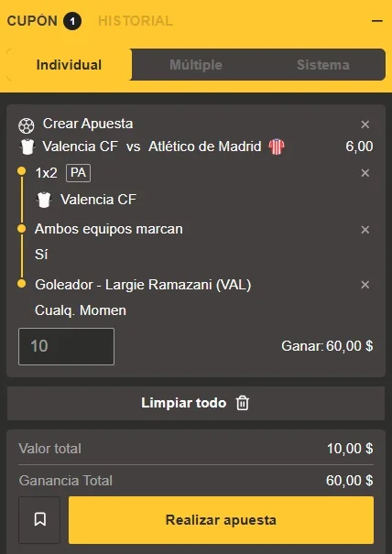Open the CUPÓN tab
392x554 pixels.
(32, 21)
